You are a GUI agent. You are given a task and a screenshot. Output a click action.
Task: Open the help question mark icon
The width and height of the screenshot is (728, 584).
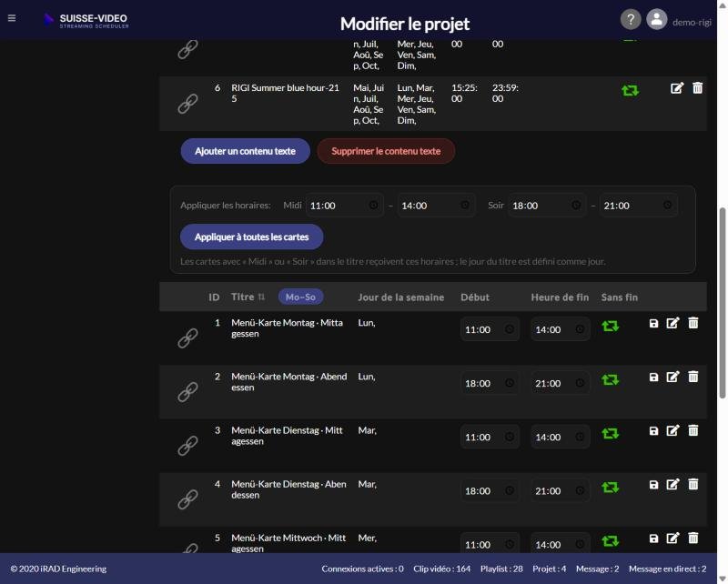pyautogui.click(x=631, y=19)
